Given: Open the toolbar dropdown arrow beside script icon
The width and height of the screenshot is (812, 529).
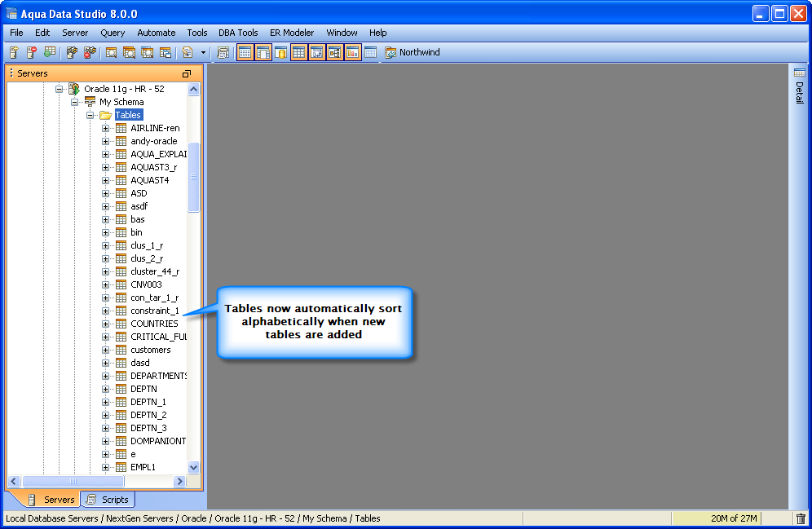Looking at the screenshot, I should [203, 52].
